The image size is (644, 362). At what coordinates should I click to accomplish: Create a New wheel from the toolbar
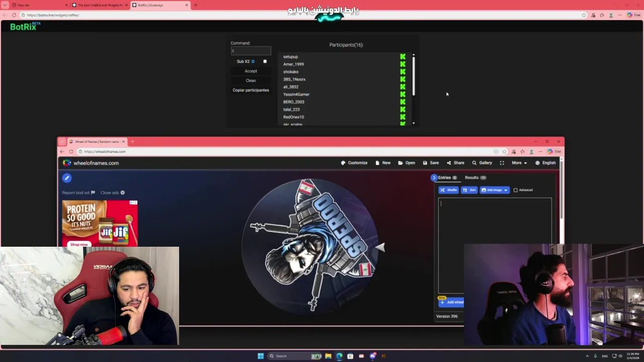click(383, 163)
